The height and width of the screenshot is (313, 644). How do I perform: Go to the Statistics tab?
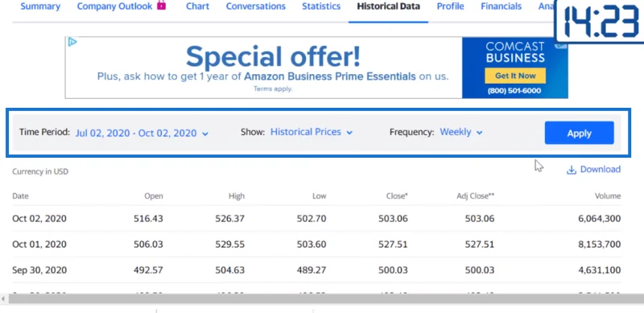coord(321,6)
